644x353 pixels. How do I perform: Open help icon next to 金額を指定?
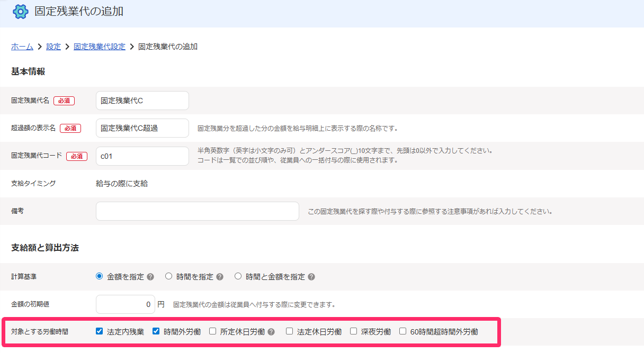point(150,277)
